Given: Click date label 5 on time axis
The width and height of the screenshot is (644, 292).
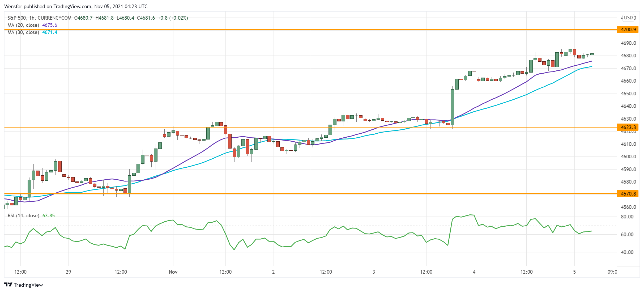Looking at the screenshot, I should tap(574, 272).
